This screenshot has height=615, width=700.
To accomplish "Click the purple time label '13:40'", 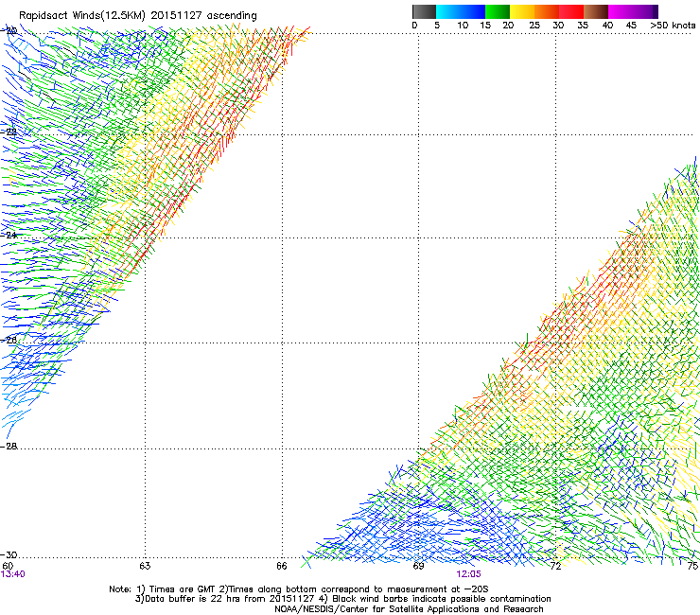I will [x=13, y=574].
